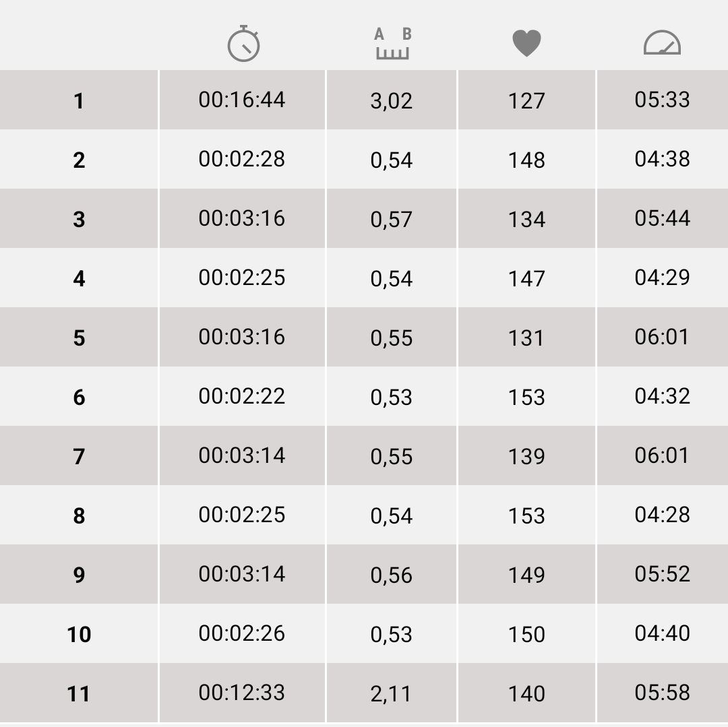The width and height of the screenshot is (728, 727).
Task: Select lap number 5 row label
Action: (x=79, y=338)
